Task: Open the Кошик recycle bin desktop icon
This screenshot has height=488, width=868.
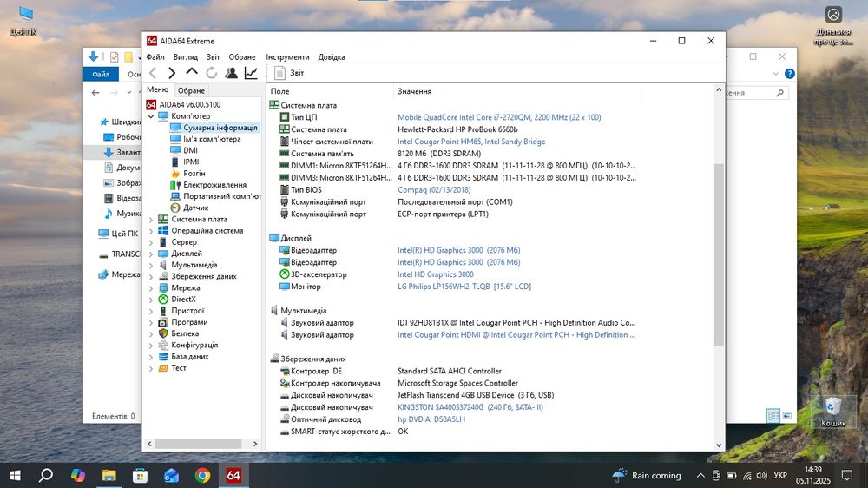Action: (x=832, y=412)
